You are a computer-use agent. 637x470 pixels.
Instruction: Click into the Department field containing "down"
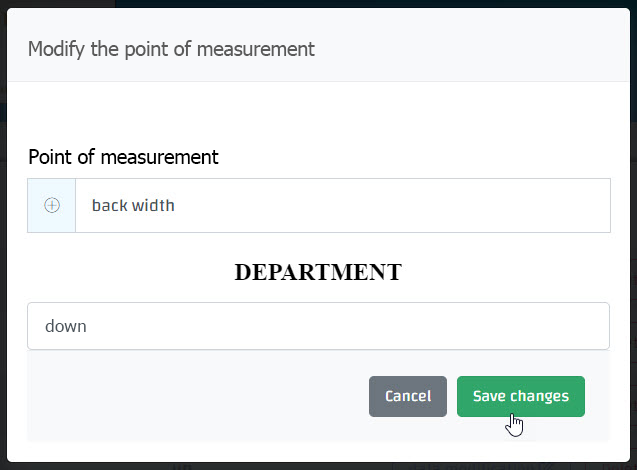[x=318, y=326]
